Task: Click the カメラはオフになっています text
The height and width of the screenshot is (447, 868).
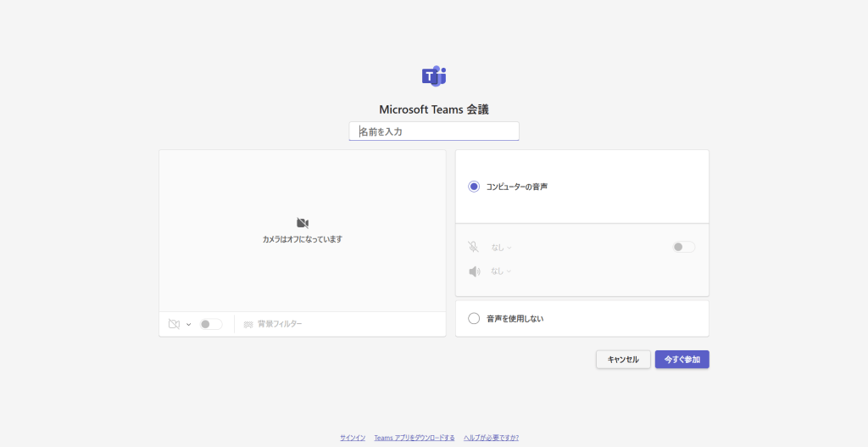Action: tap(303, 239)
